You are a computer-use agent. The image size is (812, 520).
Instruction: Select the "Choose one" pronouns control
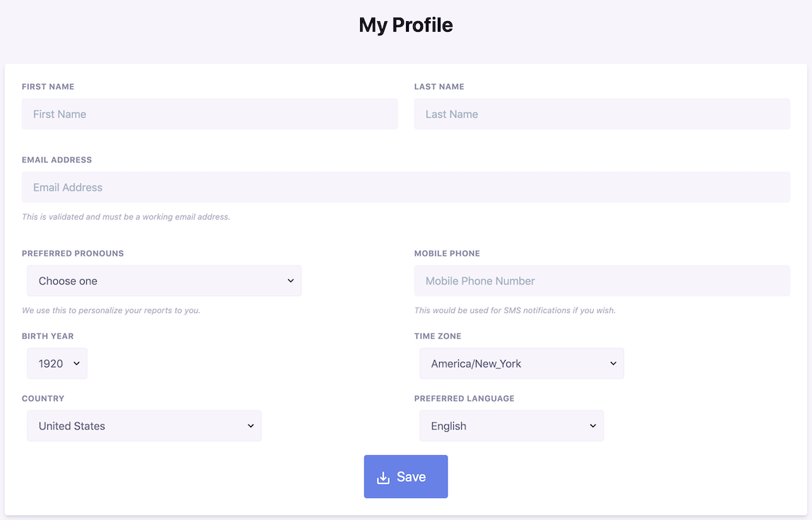coord(164,280)
